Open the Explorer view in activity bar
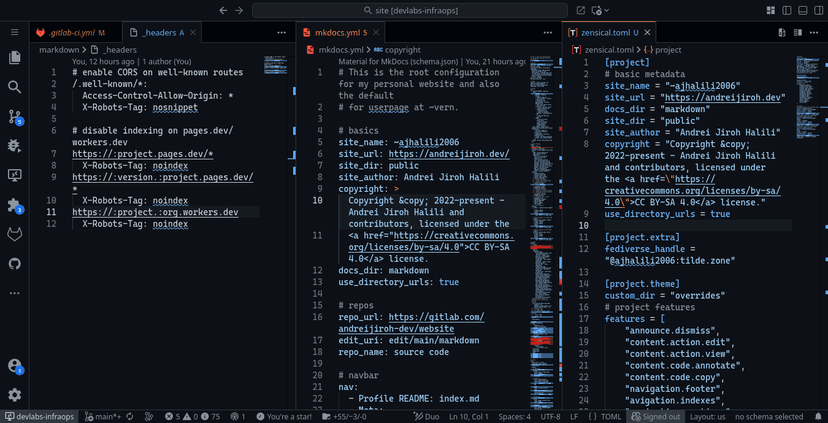Screen dimensions: 828x423 (x=14, y=58)
